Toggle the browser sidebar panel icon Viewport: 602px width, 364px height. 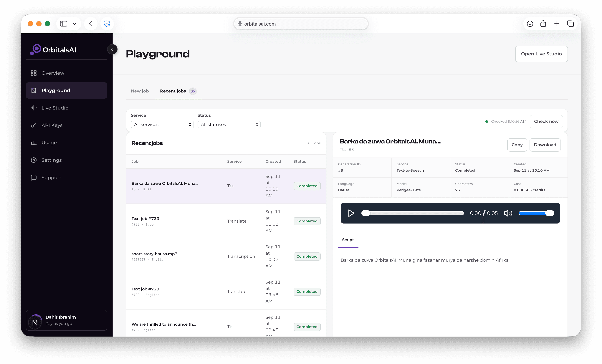(x=64, y=24)
